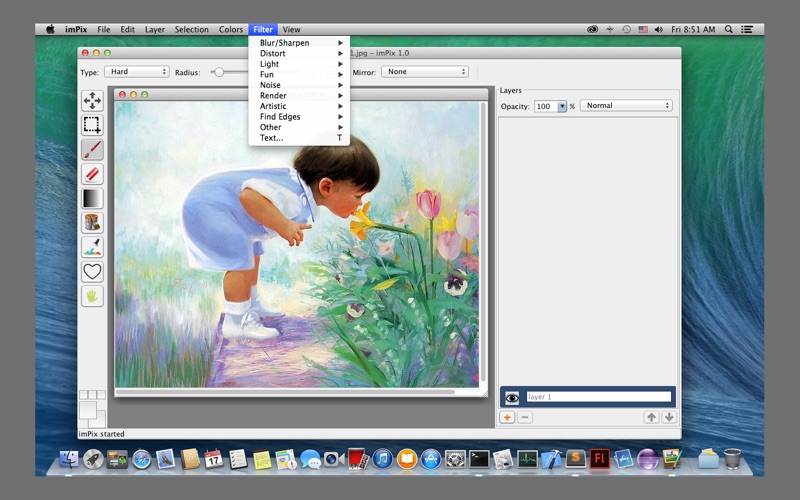Select the Eyedropper color picker tool

pos(92,247)
